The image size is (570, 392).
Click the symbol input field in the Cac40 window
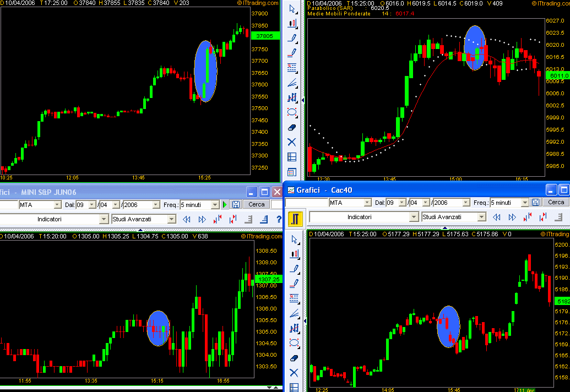306,203
